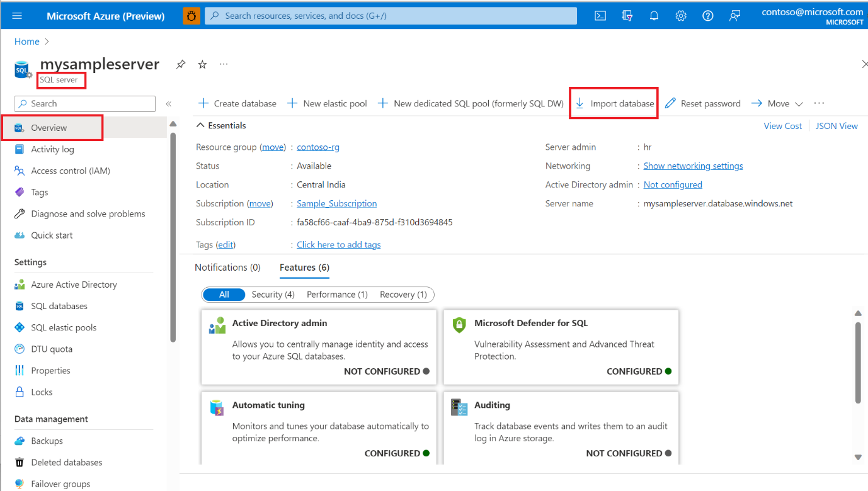Filter features by Security (4)
868x491 pixels.
(273, 295)
